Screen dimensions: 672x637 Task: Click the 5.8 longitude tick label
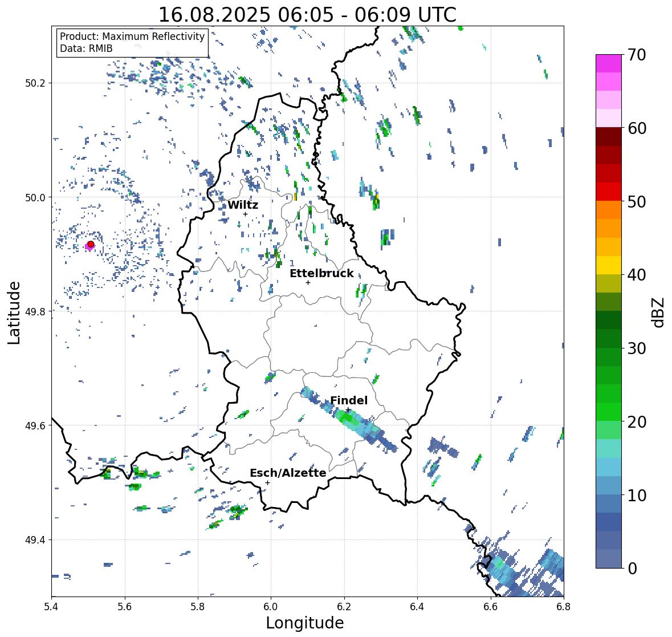(198, 607)
